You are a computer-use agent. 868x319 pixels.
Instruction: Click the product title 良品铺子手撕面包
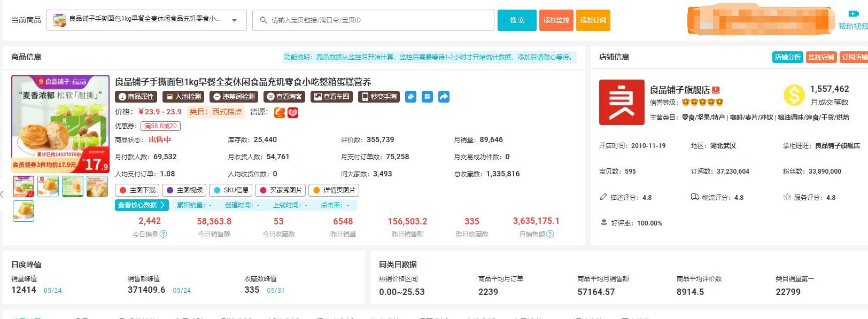243,82
